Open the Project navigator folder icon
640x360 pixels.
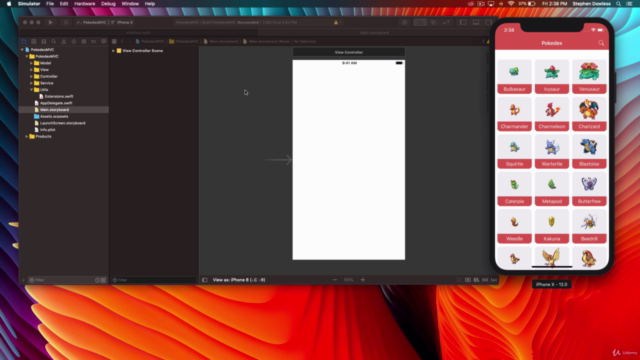[24, 42]
